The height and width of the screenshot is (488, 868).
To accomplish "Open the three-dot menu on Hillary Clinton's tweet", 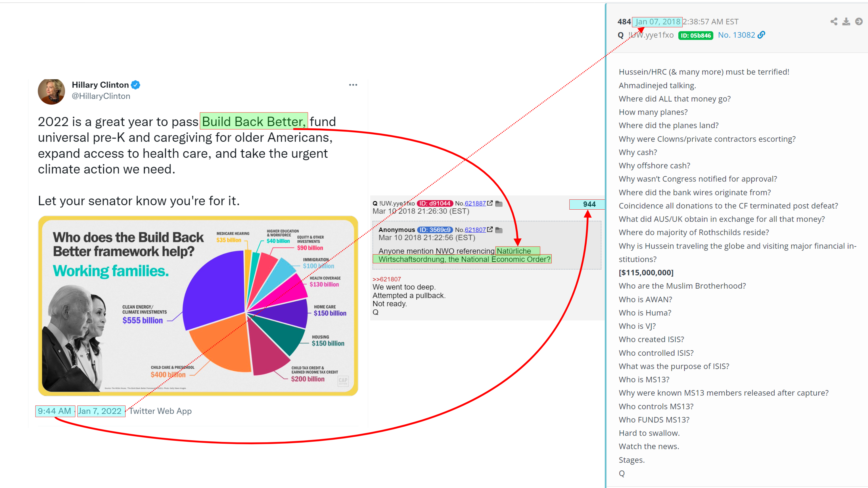I will (353, 85).
